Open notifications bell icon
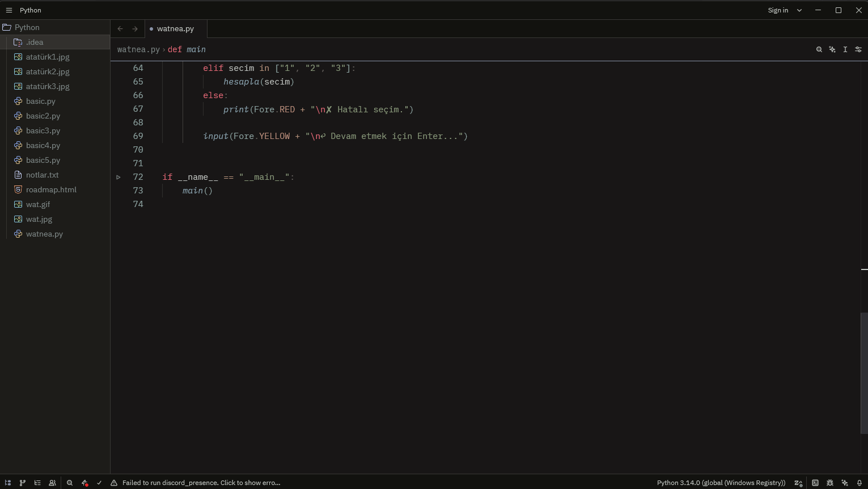 pyautogui.click(x=859, y=483)
